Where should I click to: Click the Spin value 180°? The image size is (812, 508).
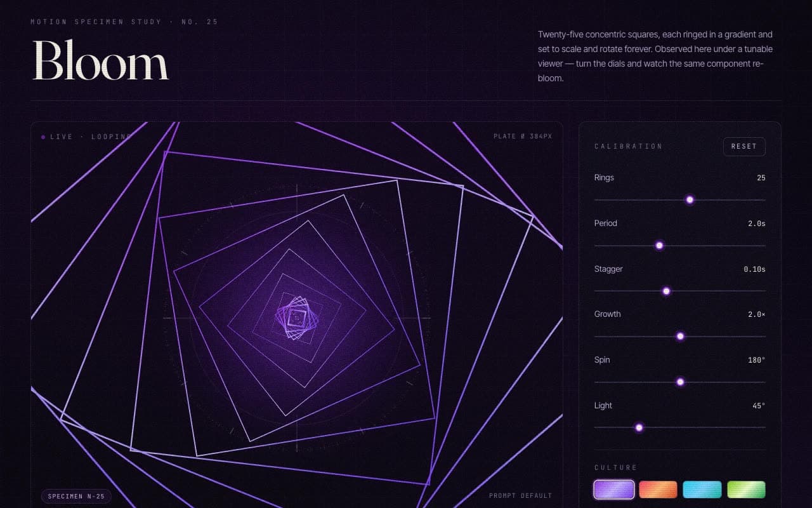coord(756,360)
